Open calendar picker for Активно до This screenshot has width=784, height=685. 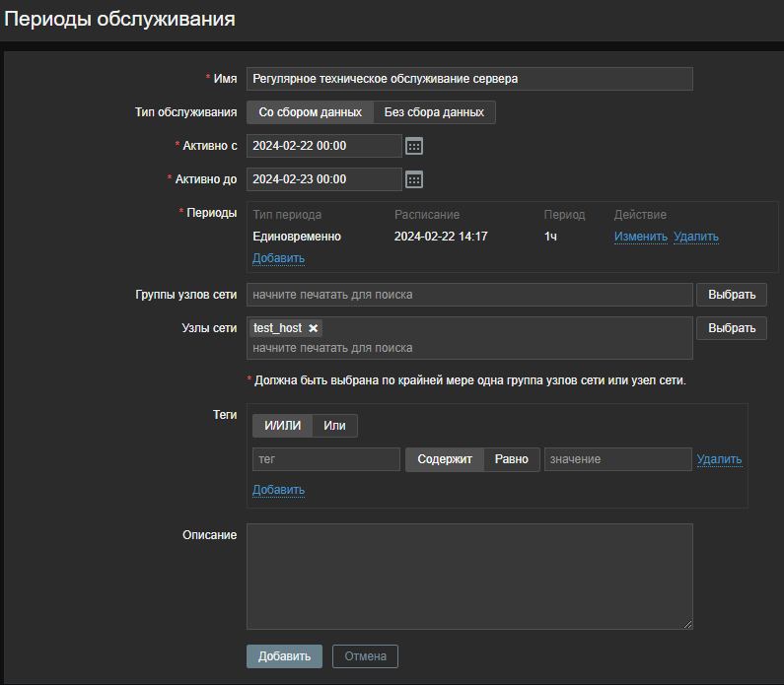414,179
